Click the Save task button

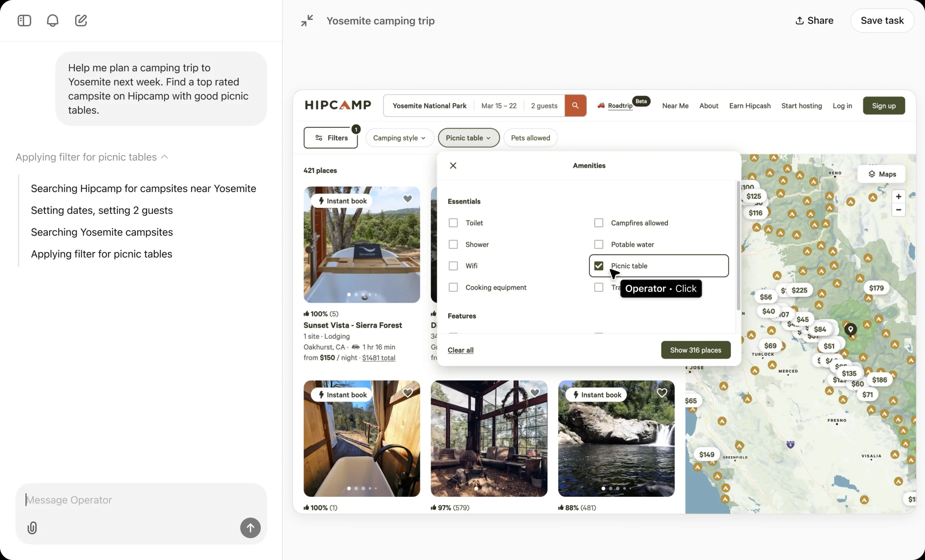(882, 21)
